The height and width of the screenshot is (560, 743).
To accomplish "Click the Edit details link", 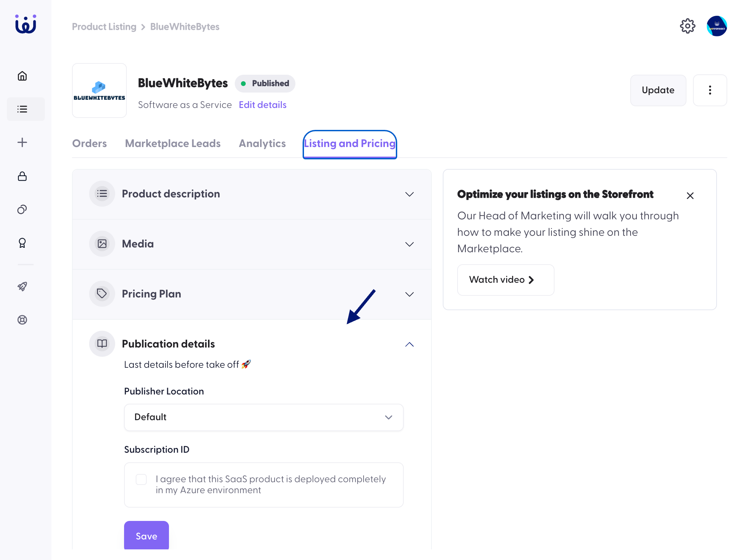I will (263, 105).
